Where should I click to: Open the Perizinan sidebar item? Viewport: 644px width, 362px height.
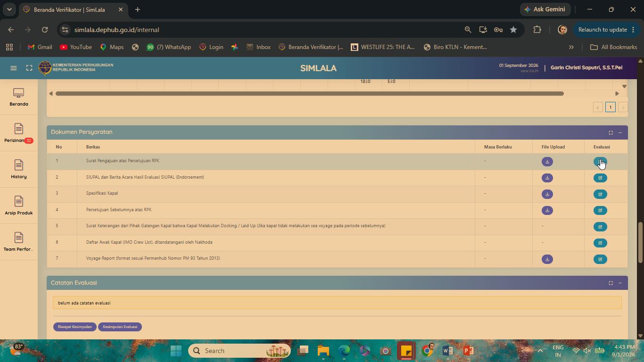19,133
